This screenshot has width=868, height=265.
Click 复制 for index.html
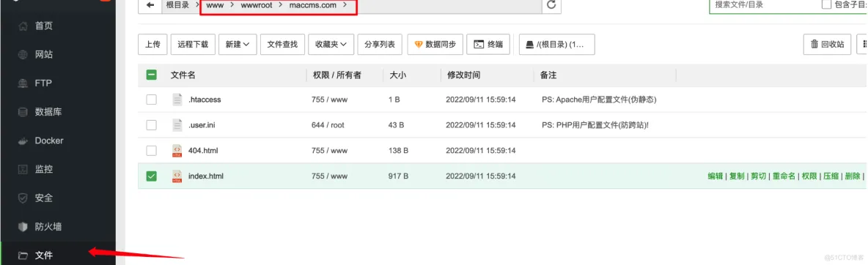click(x=737, y=176)
